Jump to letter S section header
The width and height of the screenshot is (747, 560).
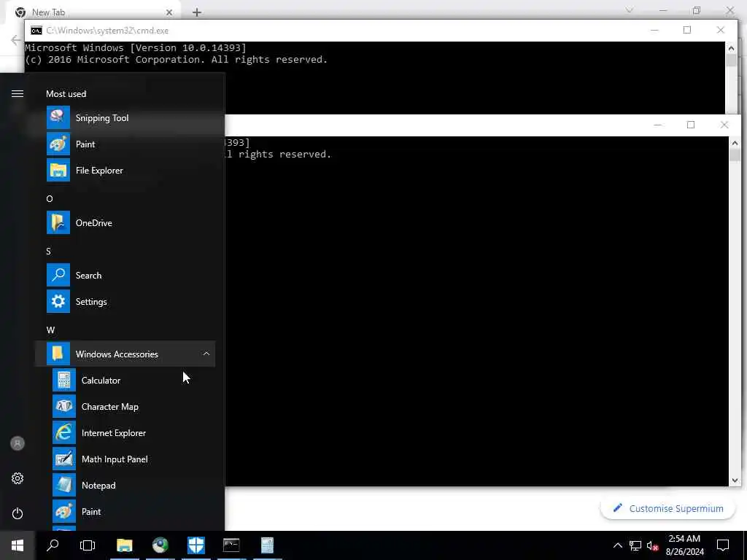[49, 251]
